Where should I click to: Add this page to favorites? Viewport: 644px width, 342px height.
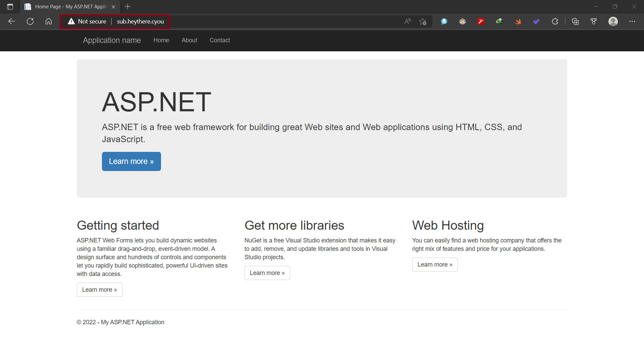(x=423, y=21)
